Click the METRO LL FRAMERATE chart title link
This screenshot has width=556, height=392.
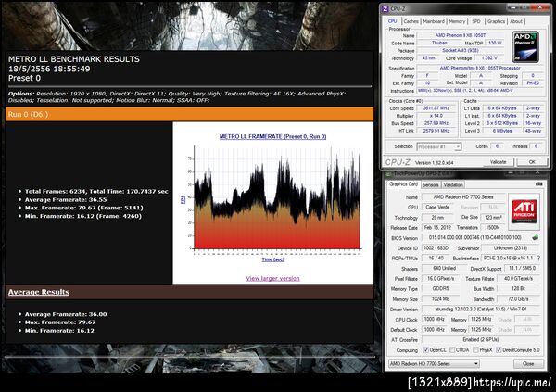pyautogui.click(x=272, y=136)
